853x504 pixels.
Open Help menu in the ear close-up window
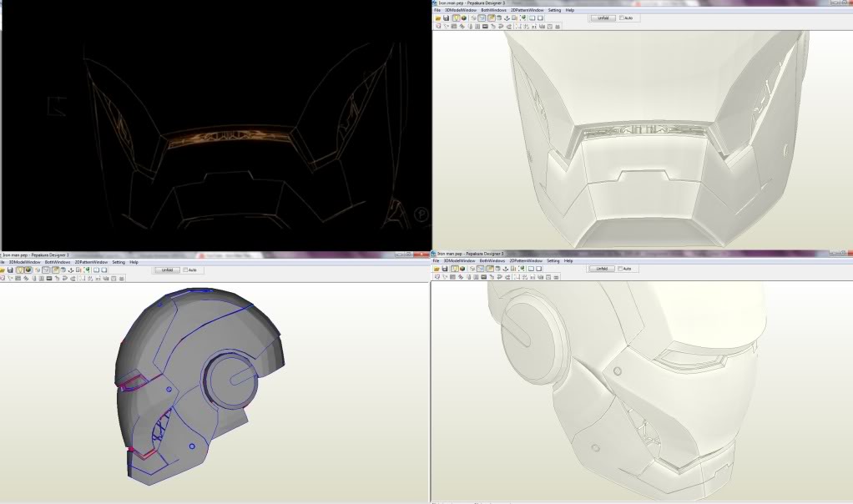[x=568, y=261]
